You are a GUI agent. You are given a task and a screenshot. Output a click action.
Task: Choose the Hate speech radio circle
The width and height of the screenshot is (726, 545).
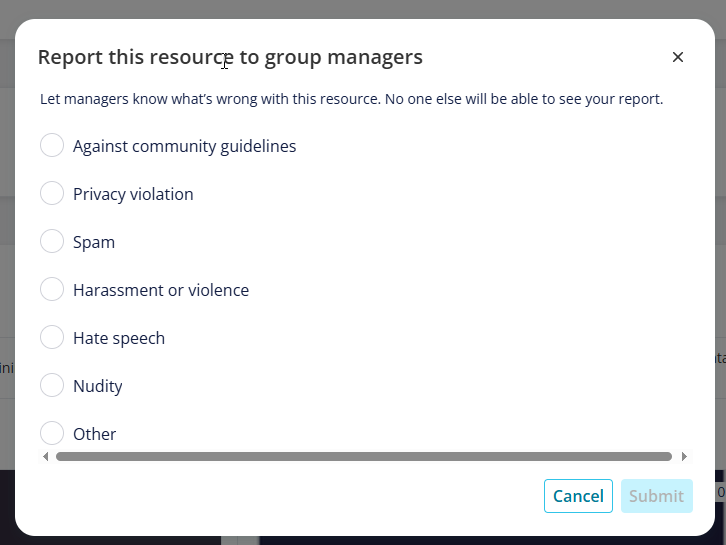point(52,337)
